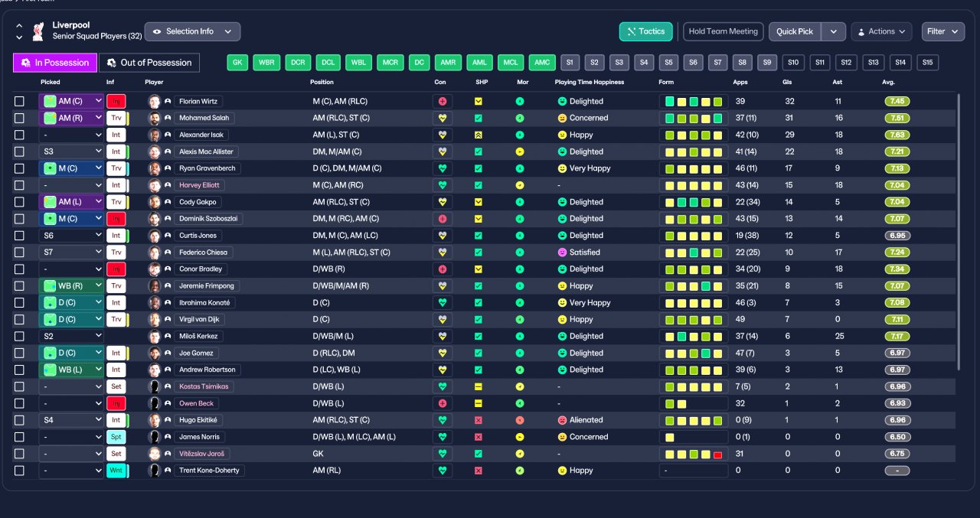Click Hugo Ekitiké's Alienated face icon
Screen dimensions: 980x518
(562, 420)
